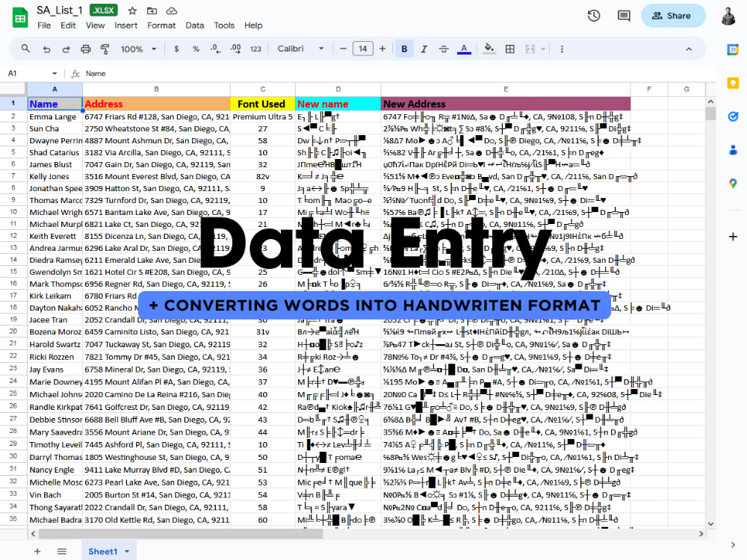Star the SA_List_1 document

click(132, 10)
